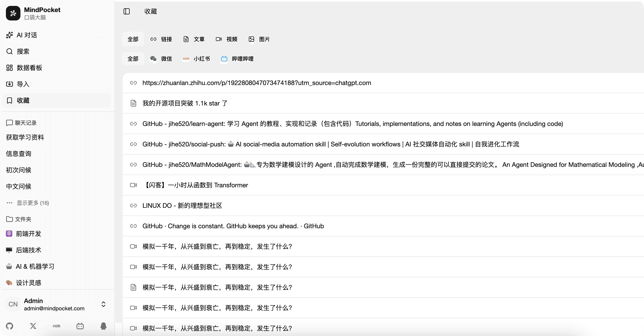The width and height of the screenshot is (644, 336).
Task: Open the zhuanlan.zhihu.com link entry
Action: tap(256, 83)
